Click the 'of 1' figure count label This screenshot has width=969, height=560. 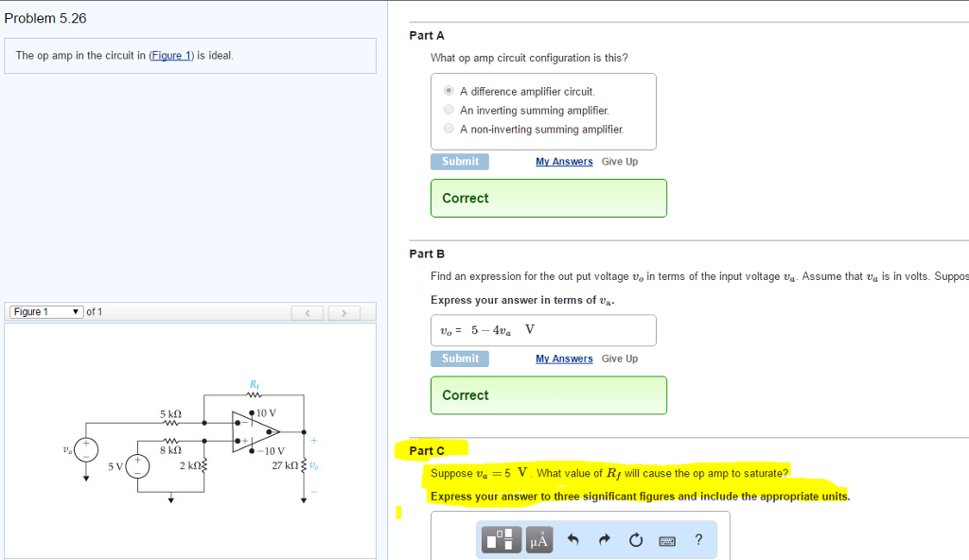pyautogui.click(x=94, y=311)
